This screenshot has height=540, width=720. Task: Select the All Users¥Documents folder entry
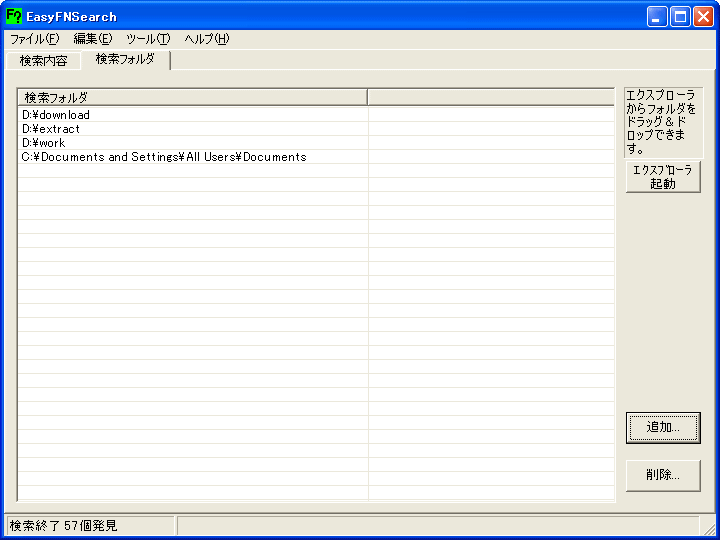point(164,157)
